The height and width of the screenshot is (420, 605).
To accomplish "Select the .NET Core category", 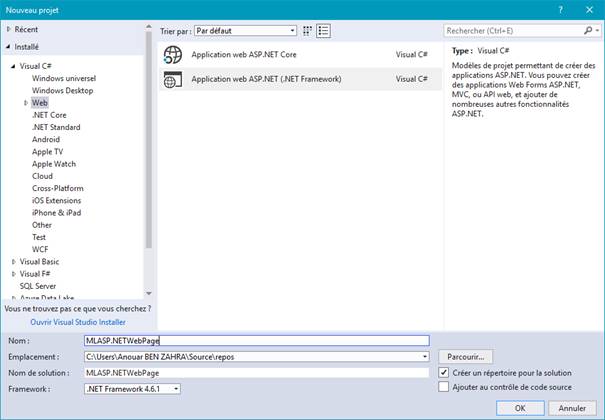I will pos(49,115).
